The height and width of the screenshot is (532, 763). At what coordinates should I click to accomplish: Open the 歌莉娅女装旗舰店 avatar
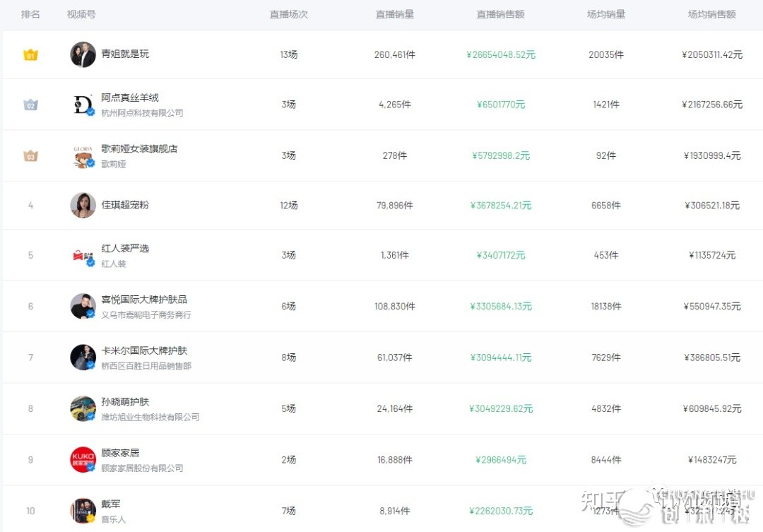coord(83,155)
